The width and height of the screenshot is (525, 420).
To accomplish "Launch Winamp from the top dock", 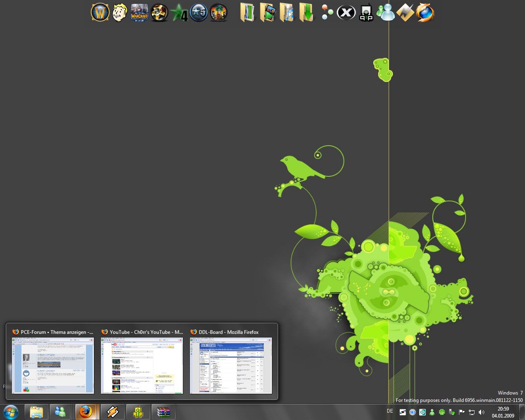I will click(x=405, y=13).
